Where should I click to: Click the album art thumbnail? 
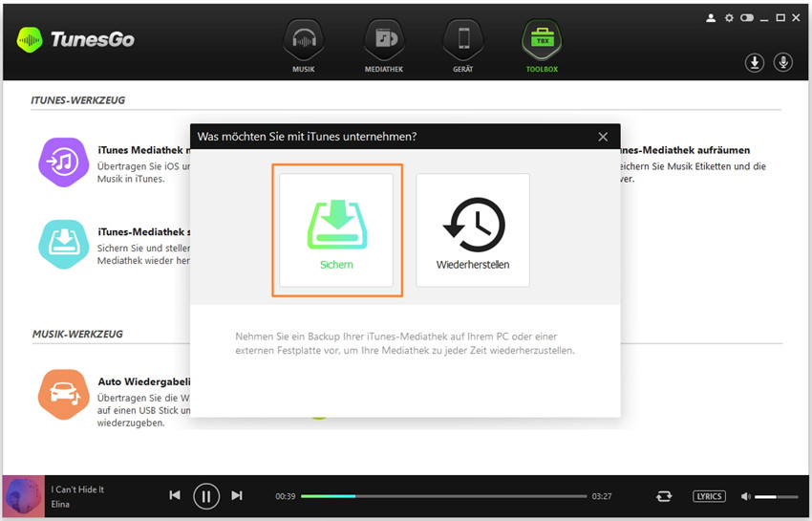tap(24, 496)
